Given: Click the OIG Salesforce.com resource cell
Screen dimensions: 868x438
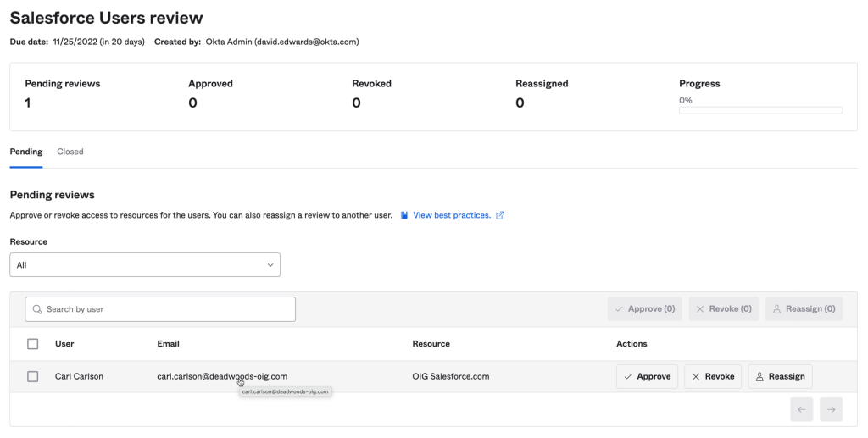Looking at the screenshot, I should point(451,377).
